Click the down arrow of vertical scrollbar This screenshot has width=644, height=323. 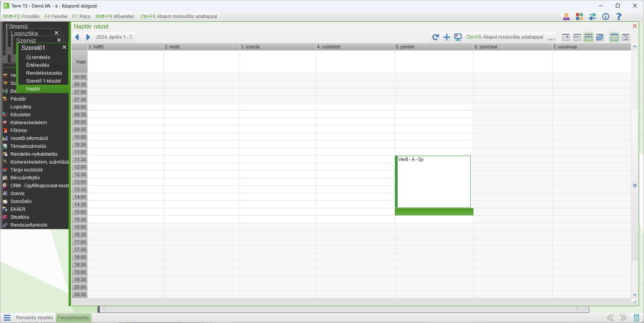pos(635,294)
